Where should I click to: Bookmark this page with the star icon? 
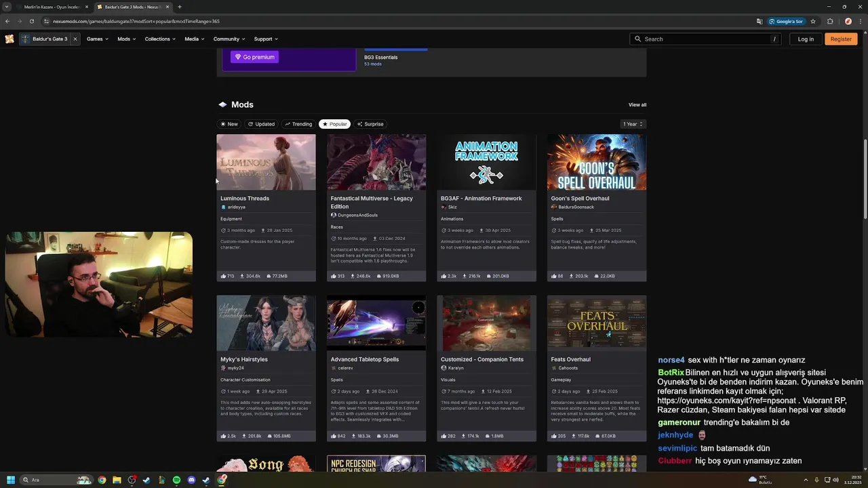point(813,21)
